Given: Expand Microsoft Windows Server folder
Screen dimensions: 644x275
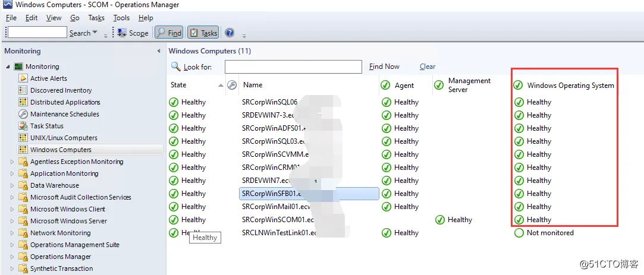Looking at the screenshot, I should pos(12,221).
